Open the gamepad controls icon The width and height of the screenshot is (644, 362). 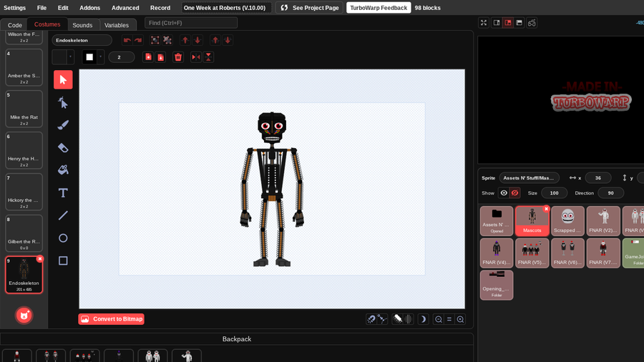(x=532, y=23)
